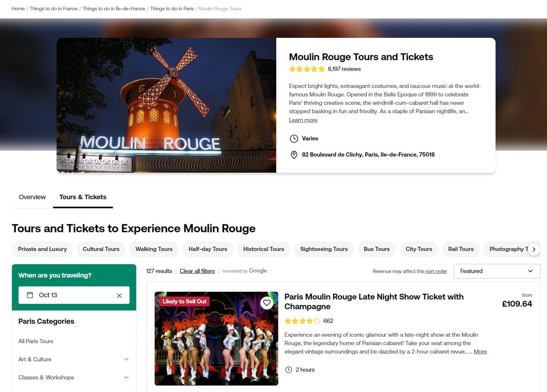Viewport: 547px width, 392px height.
Task: Open Things to do in France breadcrumb
Action: tap(54, 9)
